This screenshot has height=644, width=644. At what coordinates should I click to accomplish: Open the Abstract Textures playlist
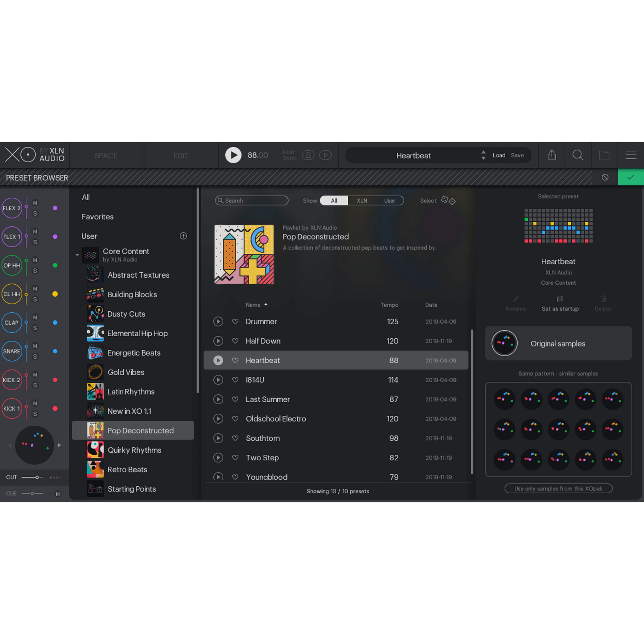click(133, 275)
